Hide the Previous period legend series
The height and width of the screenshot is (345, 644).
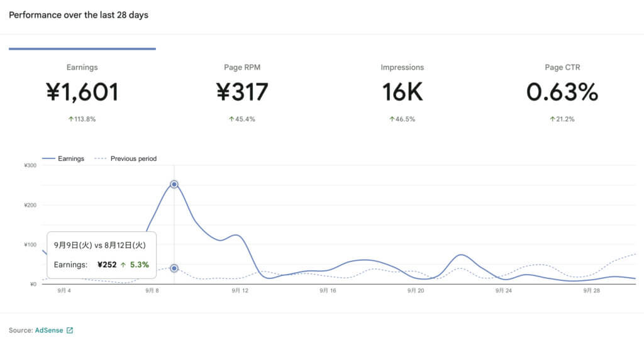[x=125, y=159]
